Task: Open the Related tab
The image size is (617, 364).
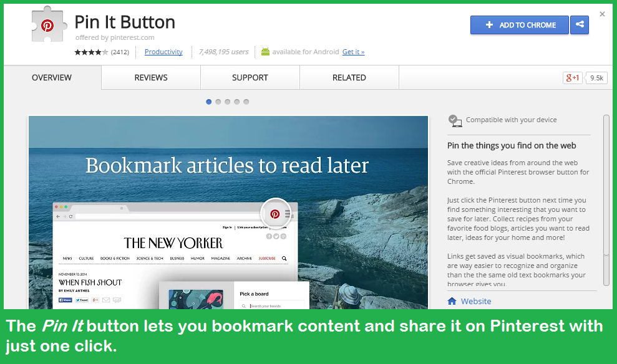Action: (x=349, y=78)
